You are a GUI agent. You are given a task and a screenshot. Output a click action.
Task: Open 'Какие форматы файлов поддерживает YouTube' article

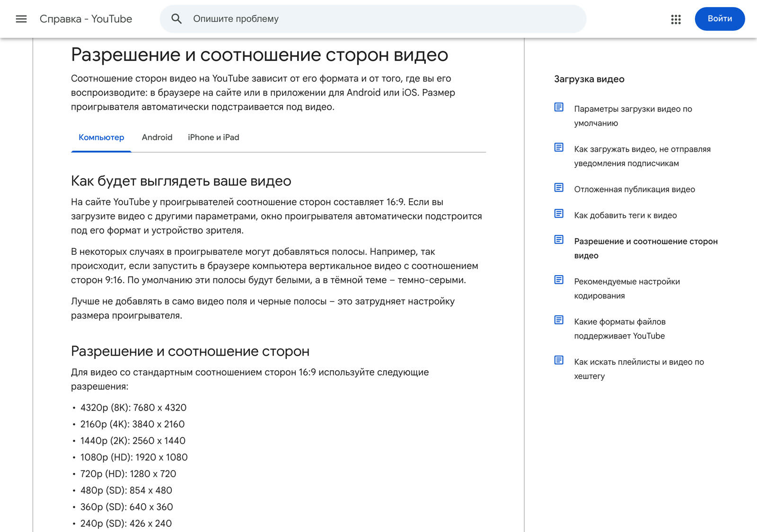click(x=620, y=329)
